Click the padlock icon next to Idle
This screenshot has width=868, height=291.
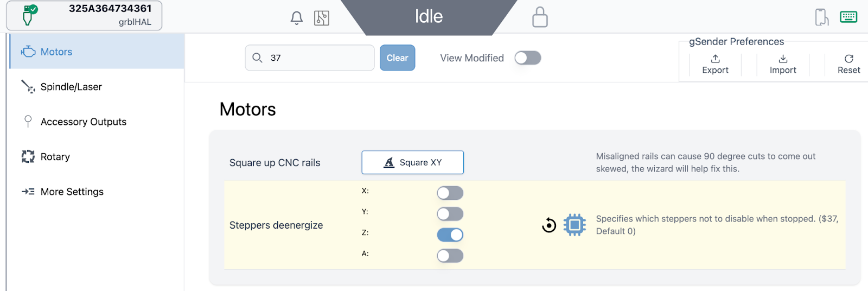[x=540, y=17]
